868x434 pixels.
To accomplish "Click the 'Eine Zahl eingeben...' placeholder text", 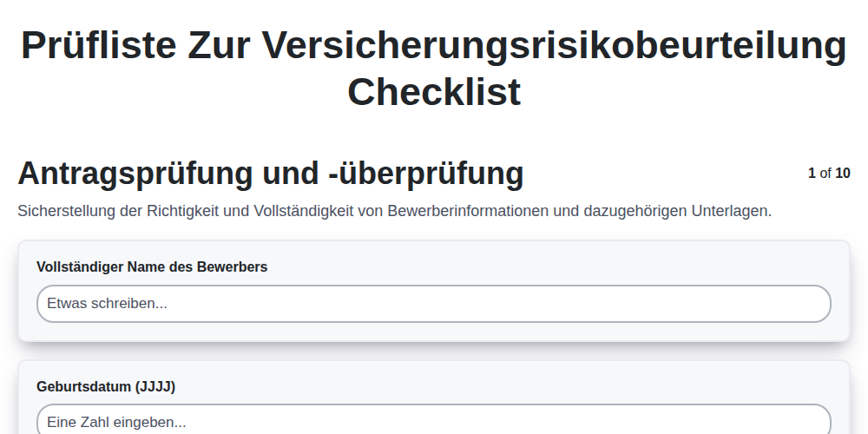I will point(116,423).
